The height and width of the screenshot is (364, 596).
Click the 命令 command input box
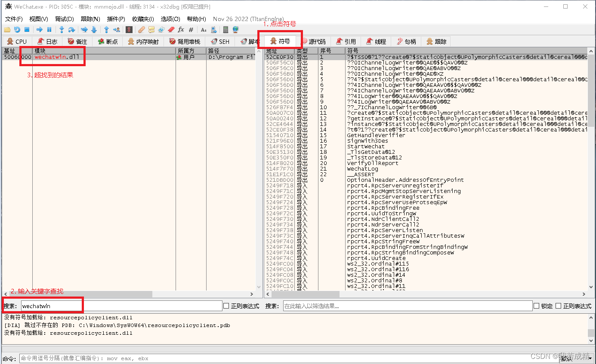click(288, 358)
